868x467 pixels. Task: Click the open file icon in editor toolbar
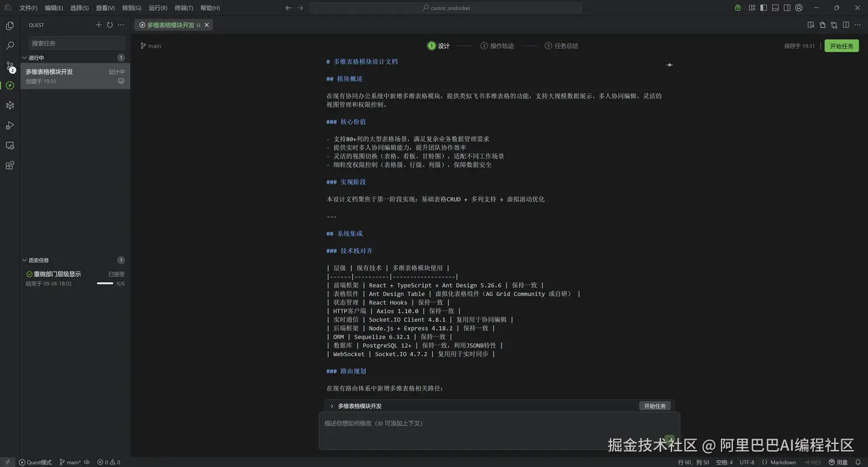point(822,25)
